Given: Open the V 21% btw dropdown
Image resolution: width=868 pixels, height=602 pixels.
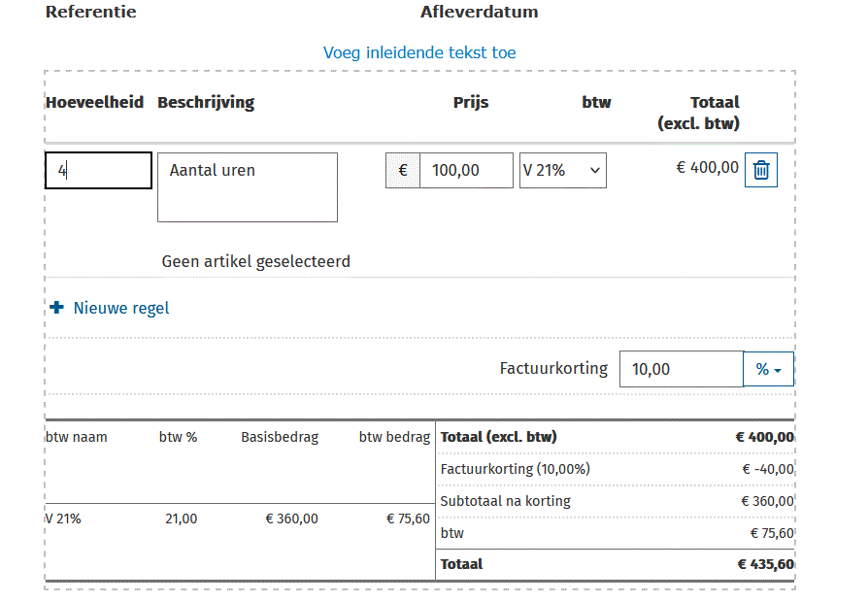Looking at the screenshot, I should coord(562,169).
